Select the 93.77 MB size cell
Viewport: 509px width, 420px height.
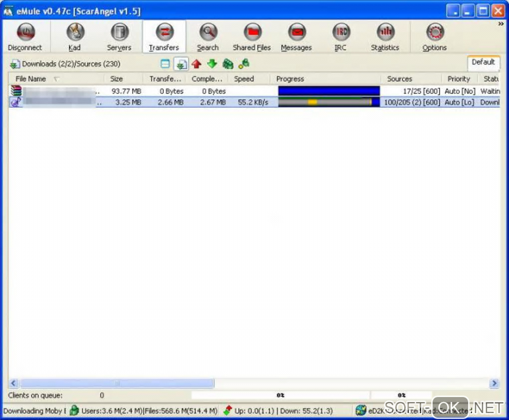[126, 91]
